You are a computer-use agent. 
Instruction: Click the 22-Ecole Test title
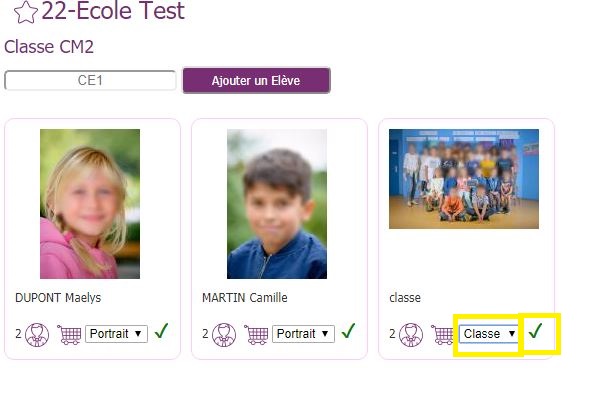[x=113, y=10]
